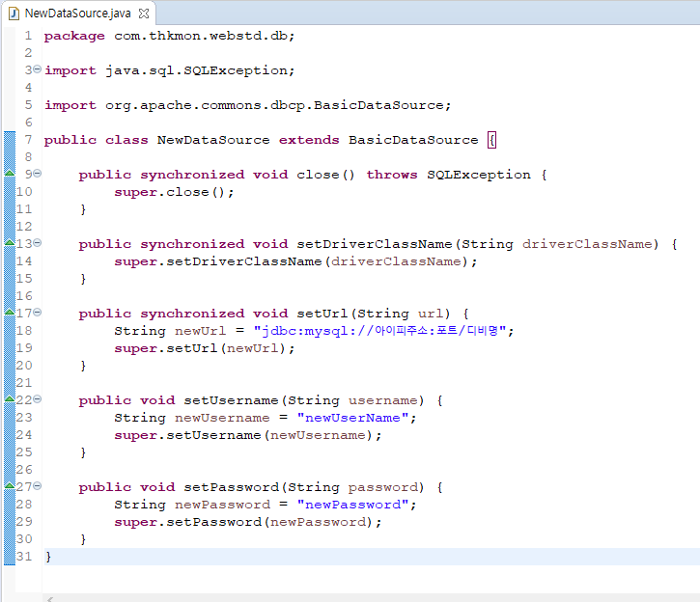Click line number 31 in the gutter

pos(24,557)
